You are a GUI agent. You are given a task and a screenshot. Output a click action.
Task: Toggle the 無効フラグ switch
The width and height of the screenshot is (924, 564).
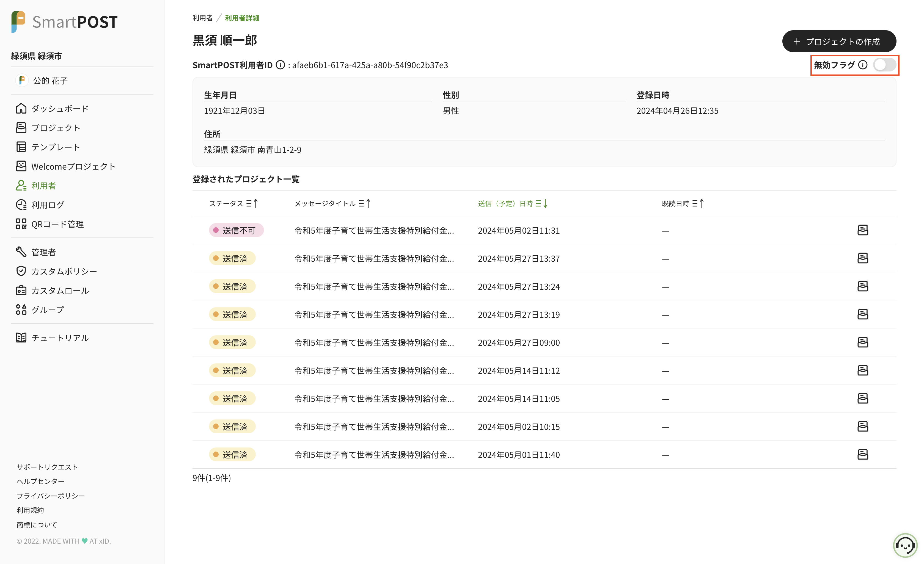[x=884, y=65]
